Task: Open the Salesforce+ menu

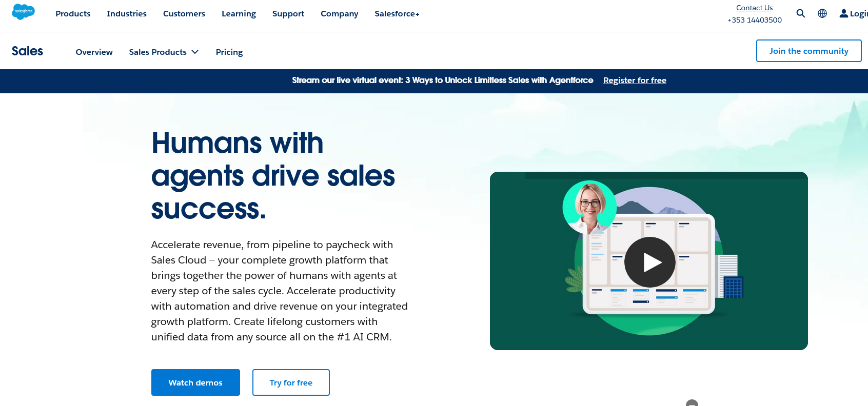Action: coord(397,14)
